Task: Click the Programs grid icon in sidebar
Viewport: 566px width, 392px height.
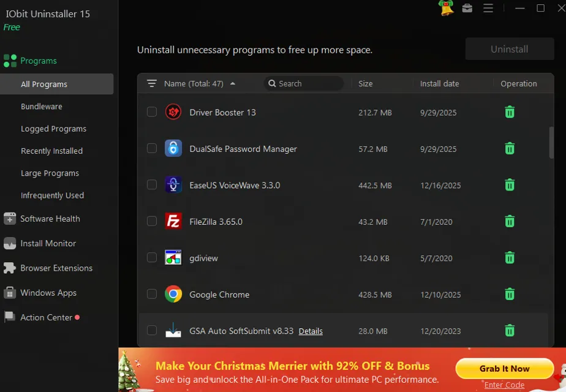Action: pos(10,61)
